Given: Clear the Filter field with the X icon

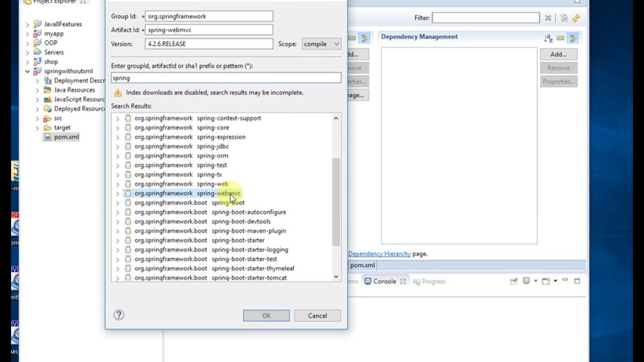Looking at the screenshot, I should (x=548, y=18).
